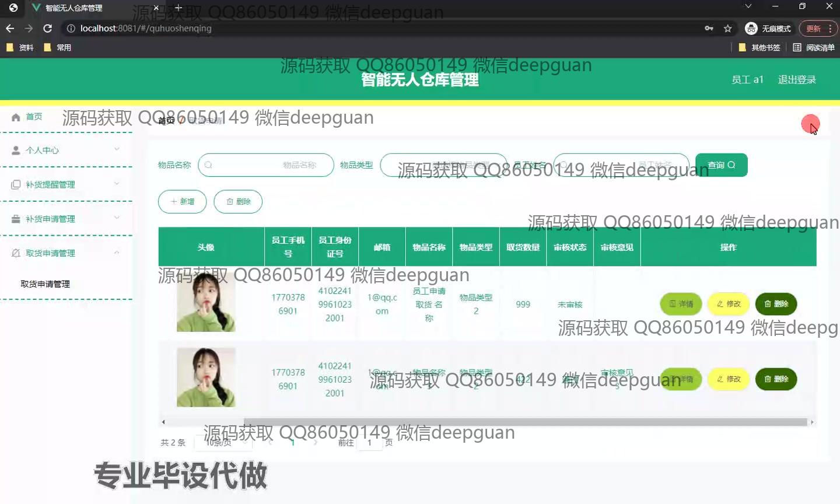Click 删除 button in first row
Screen dimensions: 840x504
(776, 304)
